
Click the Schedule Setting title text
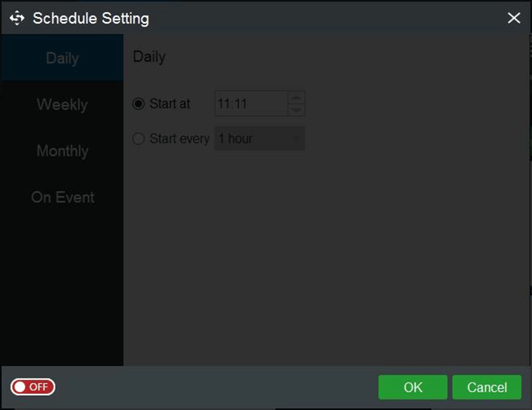click(x=90, y=18)
